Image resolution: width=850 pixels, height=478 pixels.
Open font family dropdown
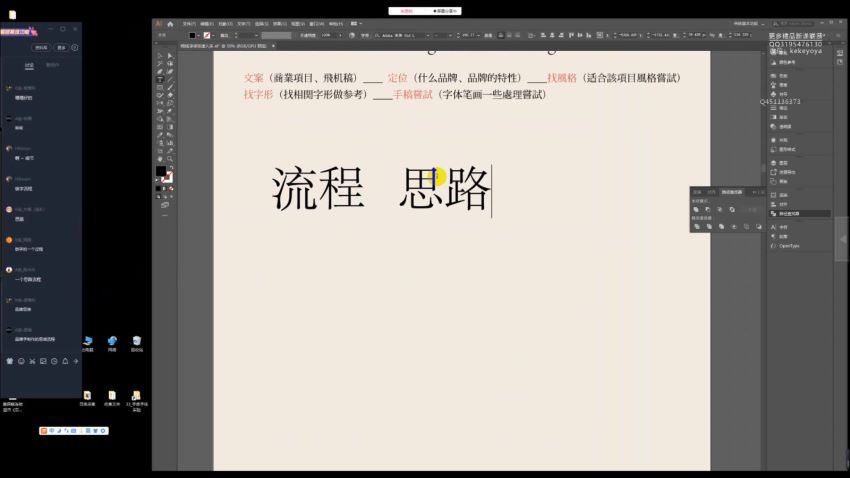click(x=428, y=35)
